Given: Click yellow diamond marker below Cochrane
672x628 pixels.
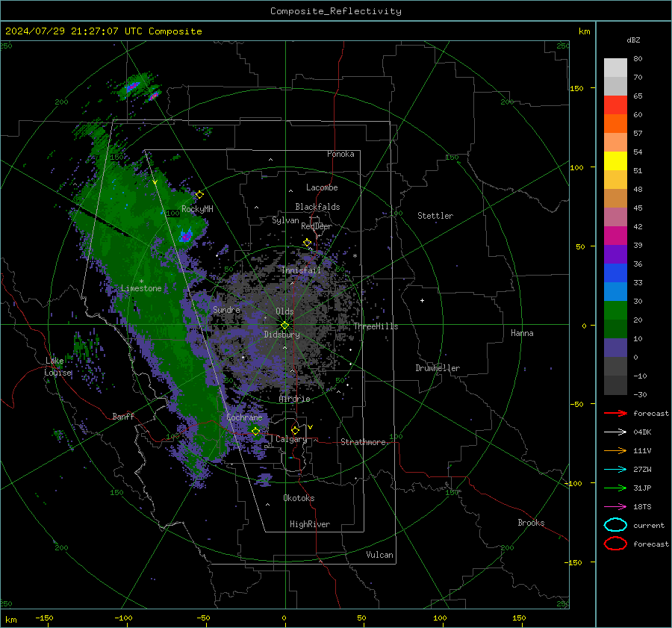Looking at the screenshot, I should pos(255,431).
